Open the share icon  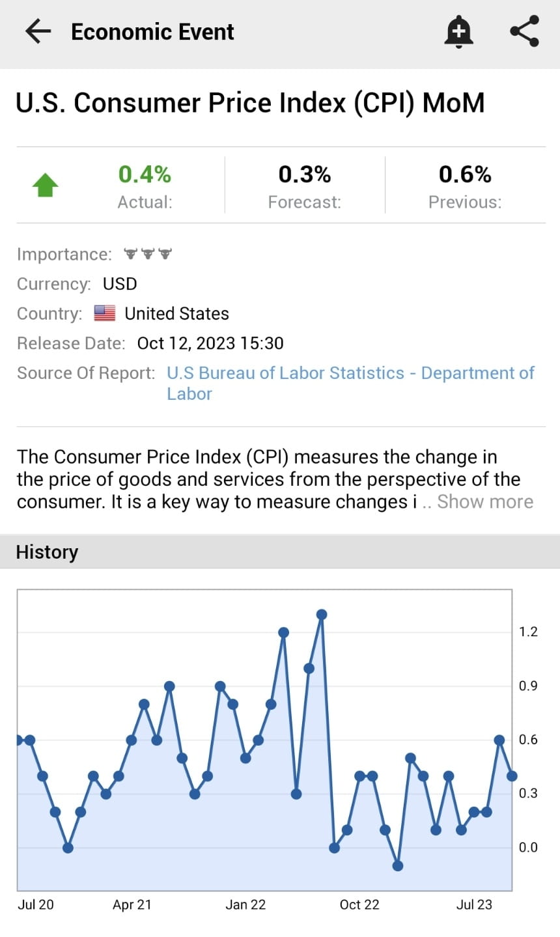coord(524,31)
